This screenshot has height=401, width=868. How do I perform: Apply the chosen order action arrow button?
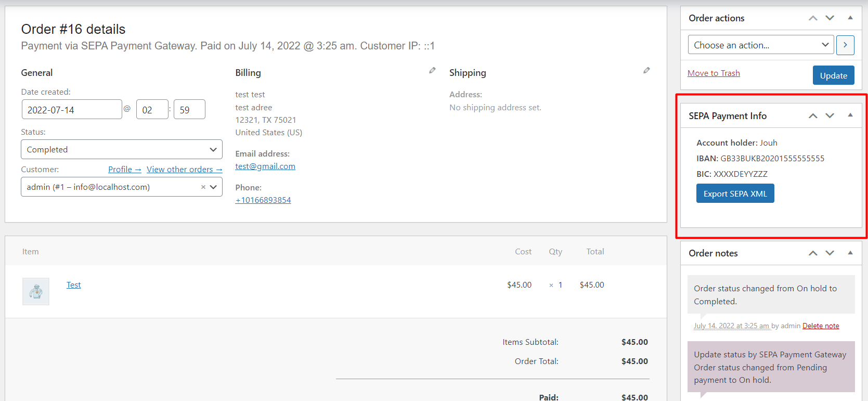[x=845, y=45]
